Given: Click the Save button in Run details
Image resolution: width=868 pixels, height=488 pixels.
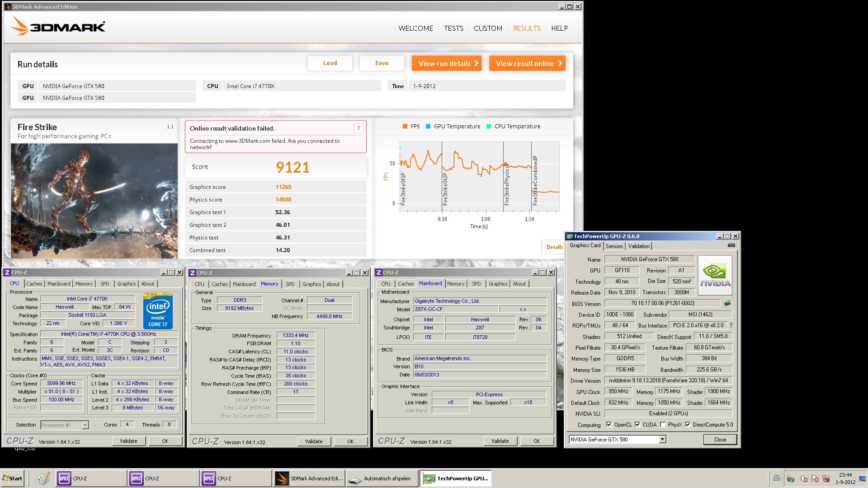Looking at the screenshot, I should (x=382, y=63).
